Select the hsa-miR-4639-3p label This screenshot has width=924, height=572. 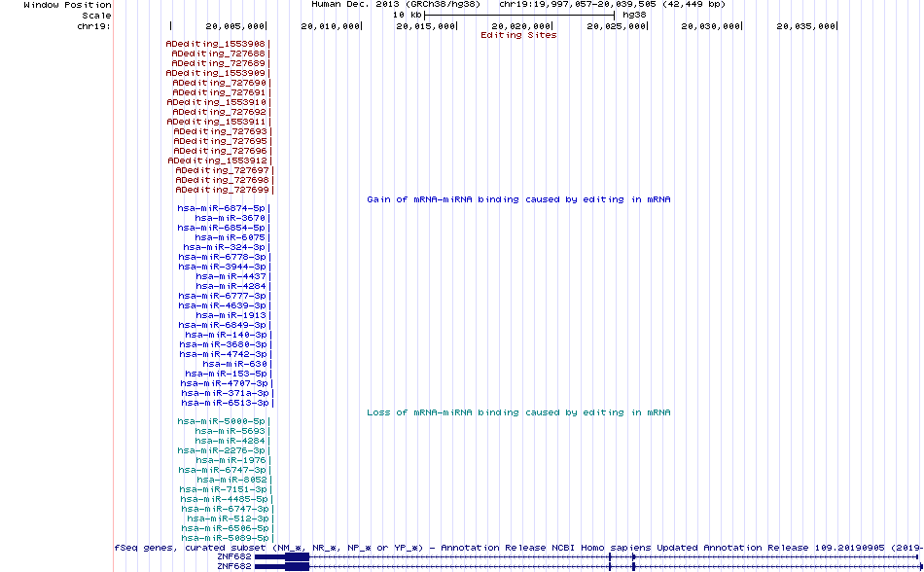222,305
